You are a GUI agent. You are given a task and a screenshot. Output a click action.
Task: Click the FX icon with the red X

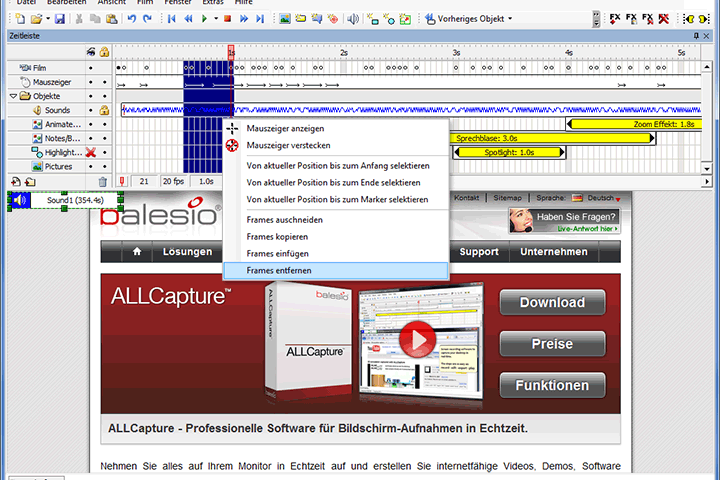click(664, 19)
